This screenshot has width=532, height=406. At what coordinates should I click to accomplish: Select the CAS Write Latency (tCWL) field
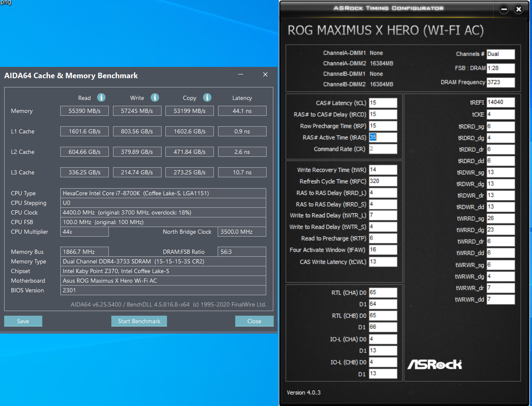click(x=383, y=262)
